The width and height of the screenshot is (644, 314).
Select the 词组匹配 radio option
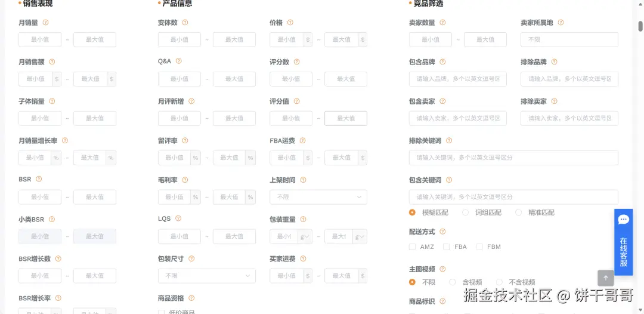(466, 213)
